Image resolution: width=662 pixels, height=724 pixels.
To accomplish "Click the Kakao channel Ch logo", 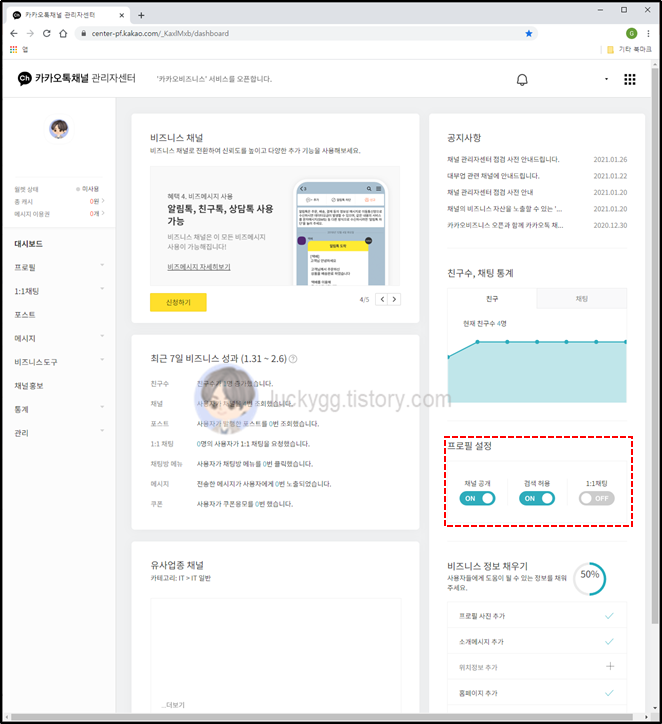I will tap(24, 78).
